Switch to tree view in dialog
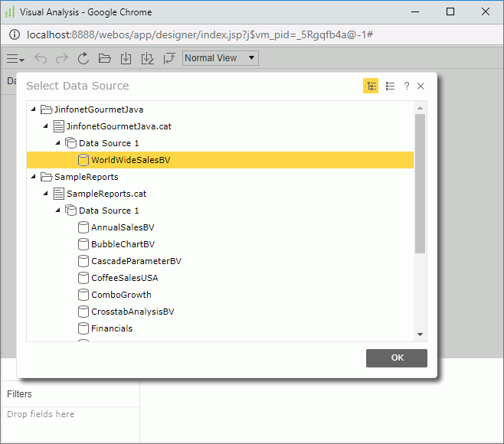504x444 pixels. 371,86
